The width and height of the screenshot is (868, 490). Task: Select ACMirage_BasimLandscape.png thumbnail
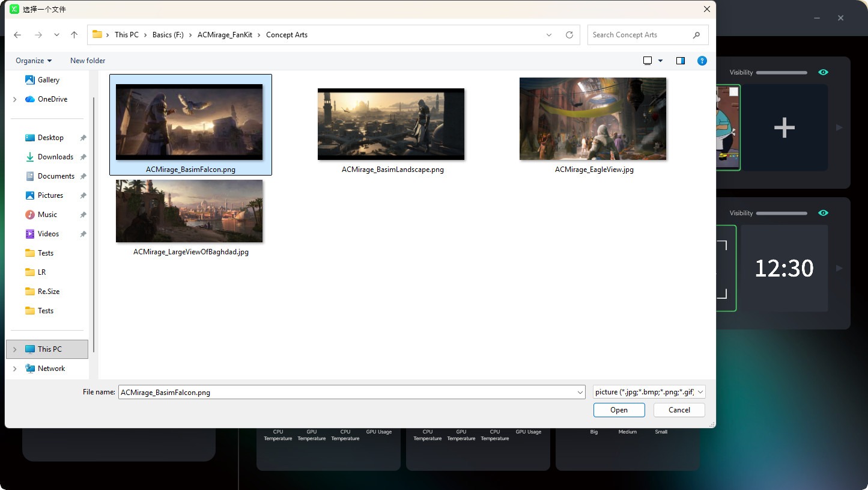click(392, 124)
